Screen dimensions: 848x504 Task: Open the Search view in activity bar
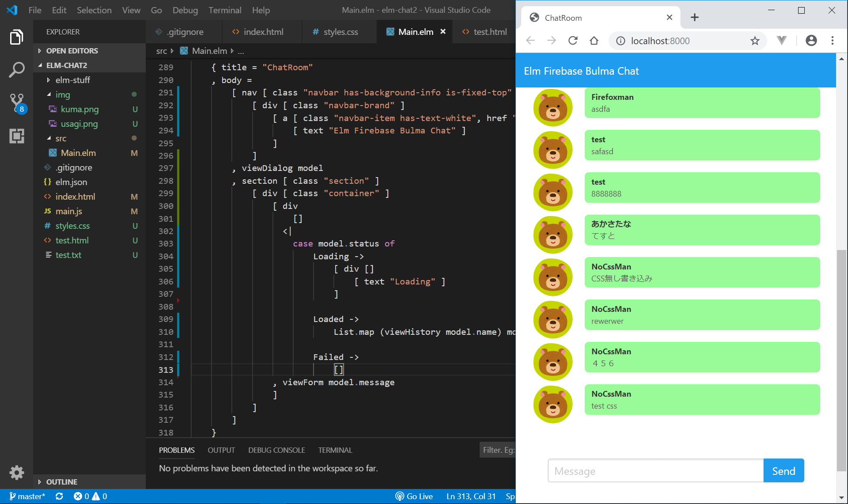pos(16,70)
